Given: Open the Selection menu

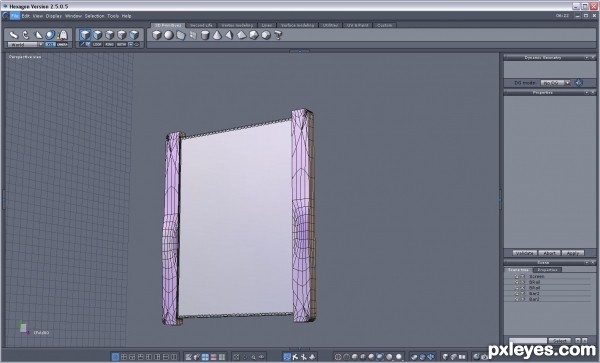Looking at the screenshot, I should click(x=95, y=16).
